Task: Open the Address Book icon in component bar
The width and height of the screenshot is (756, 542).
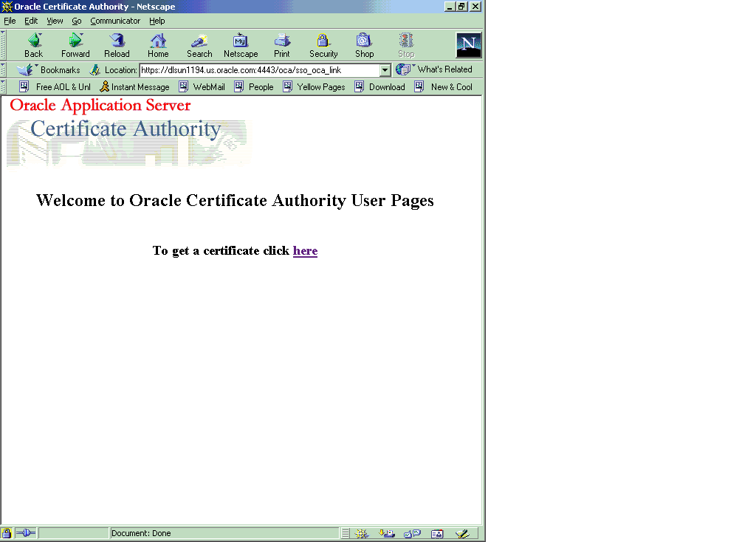Action: click(437, 533)
